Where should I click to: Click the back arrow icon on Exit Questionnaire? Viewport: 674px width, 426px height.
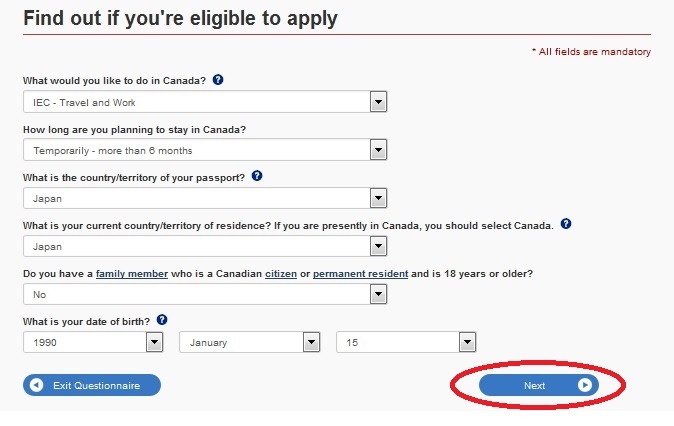(x=37, y=385)
